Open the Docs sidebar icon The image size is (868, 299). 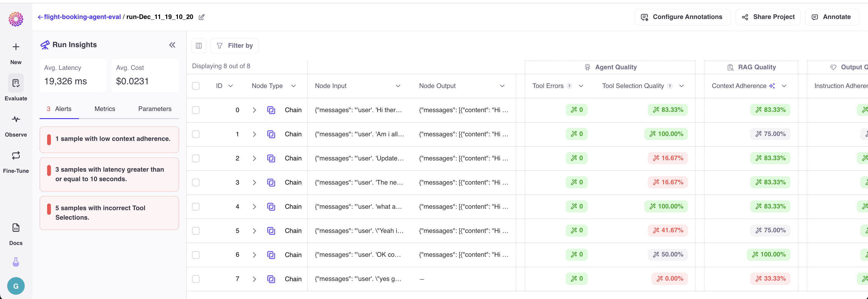tap(16, 228)
